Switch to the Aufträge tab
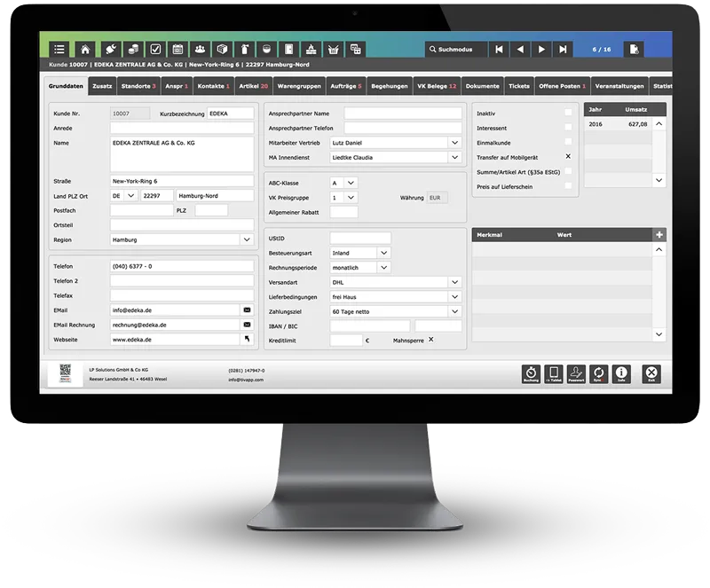710x588 pixels. click(346, 86)
